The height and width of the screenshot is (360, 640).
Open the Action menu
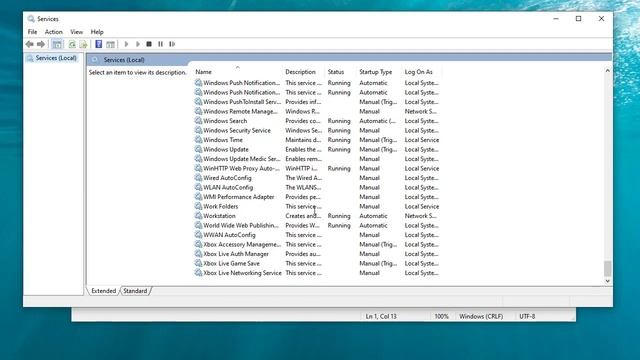pos(53,32)
